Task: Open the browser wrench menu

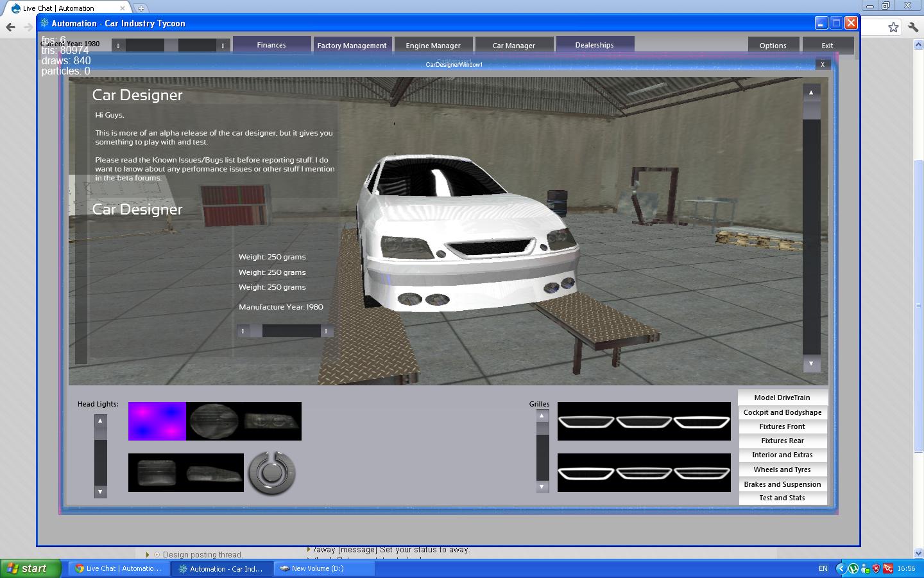Action: tap(913, 27)
